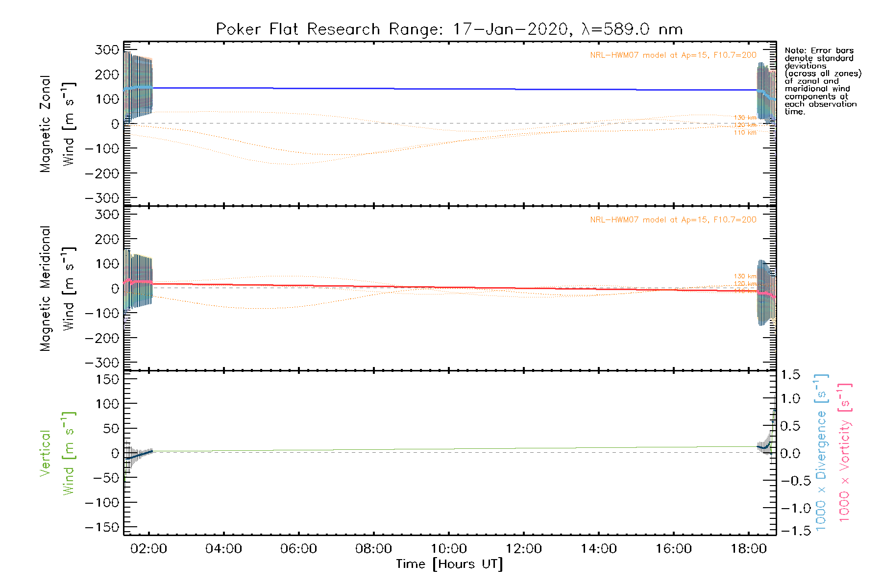The height and width of the screenshot is (588, 882).
Task: Click the pink '1000 × Vorticity' axis label
Action: pyautogui.click(x=845, y=452)
